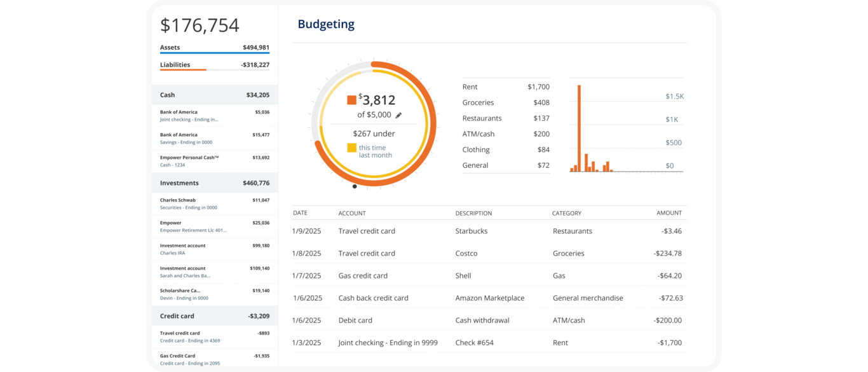Click the tallest orange bar in the spending chart
This screenshot has width=868, height=372.
point(579,127)
